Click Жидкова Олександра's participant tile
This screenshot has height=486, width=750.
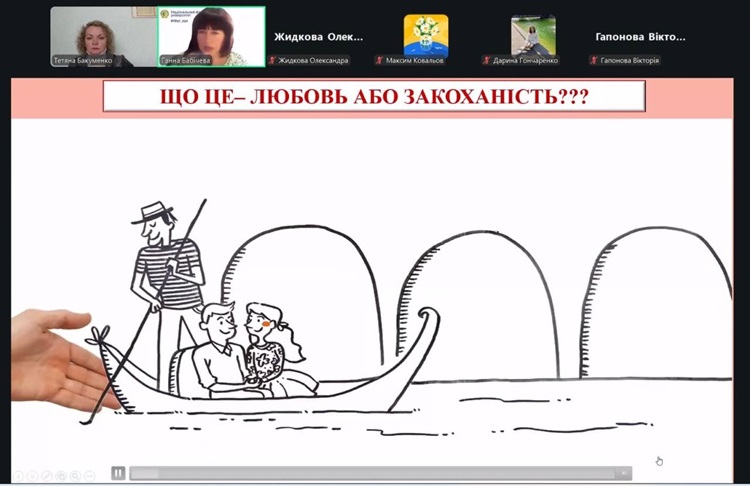point(319,36)
